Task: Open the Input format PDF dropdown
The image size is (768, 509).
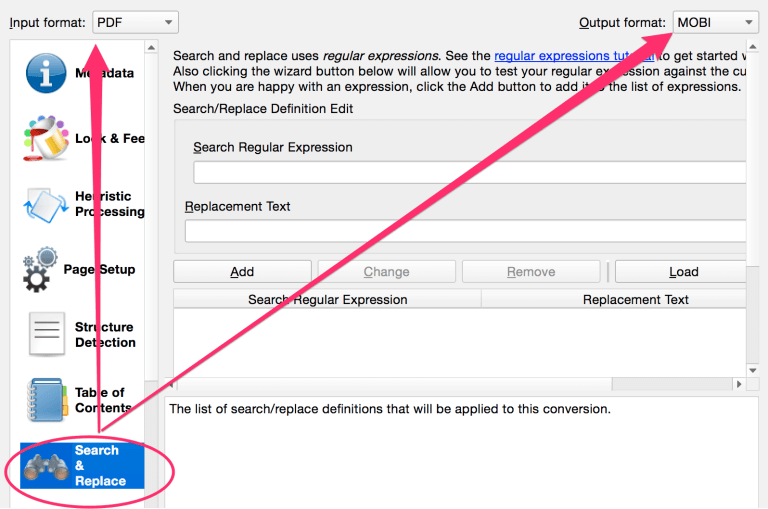Action: (x=135, y=23)
